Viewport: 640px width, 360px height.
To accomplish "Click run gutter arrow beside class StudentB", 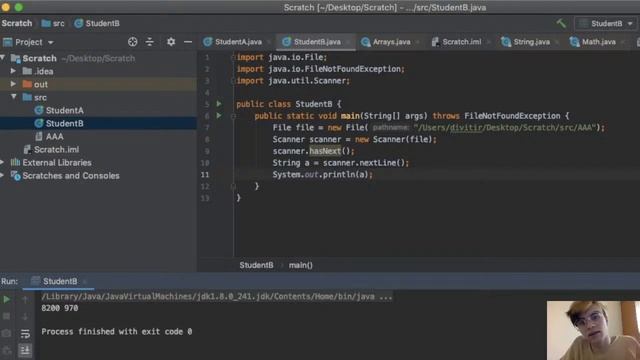I will 219,104.
